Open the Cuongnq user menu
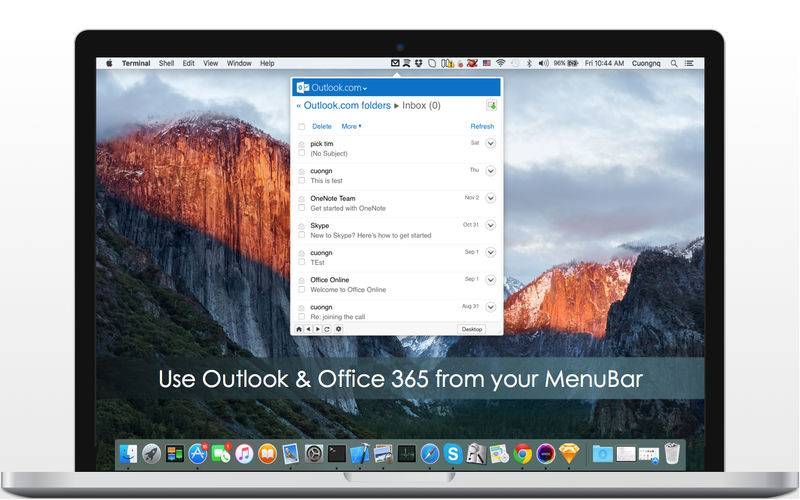The image size is (800, 500). [646, 63]
